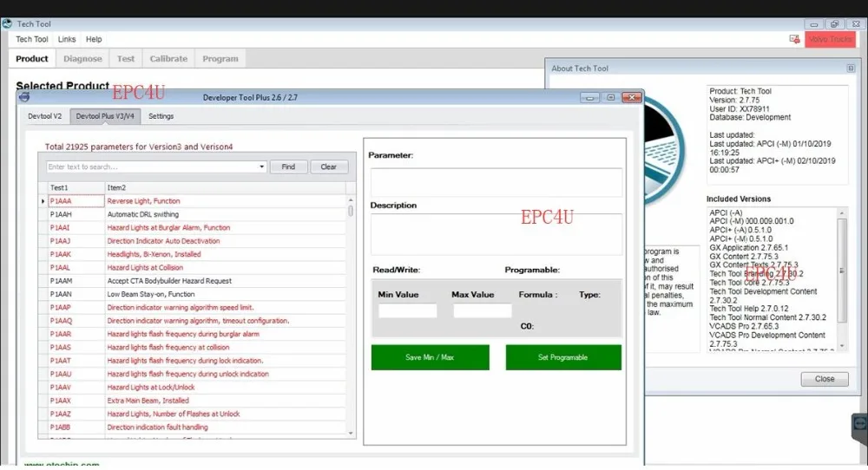Viewport: 868px width, 470px height.
Task: Open the Tech Tool menu
Action: coord(31,39)
